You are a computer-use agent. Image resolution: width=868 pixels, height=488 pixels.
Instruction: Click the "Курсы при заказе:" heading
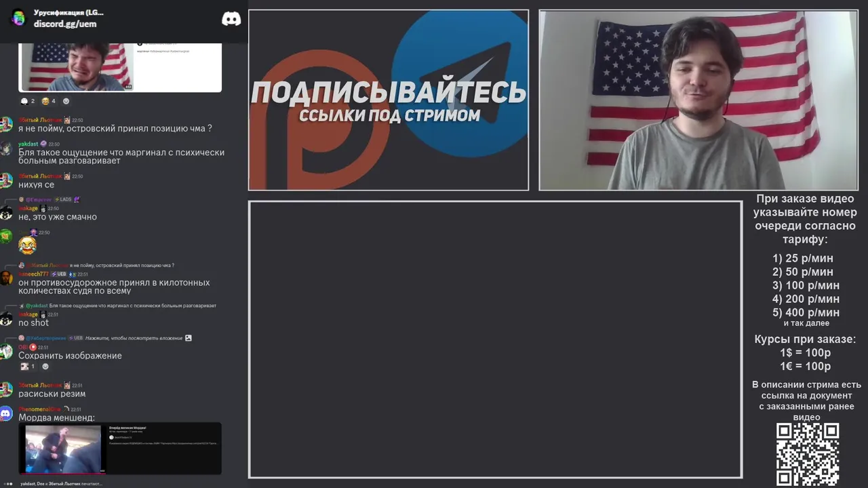click(x=805, y=339)
